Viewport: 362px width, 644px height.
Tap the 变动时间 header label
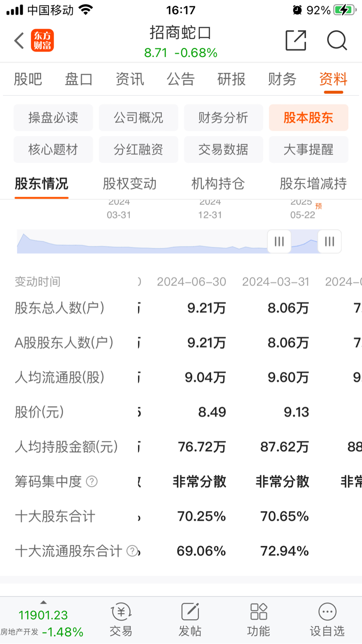click(38, 282)
